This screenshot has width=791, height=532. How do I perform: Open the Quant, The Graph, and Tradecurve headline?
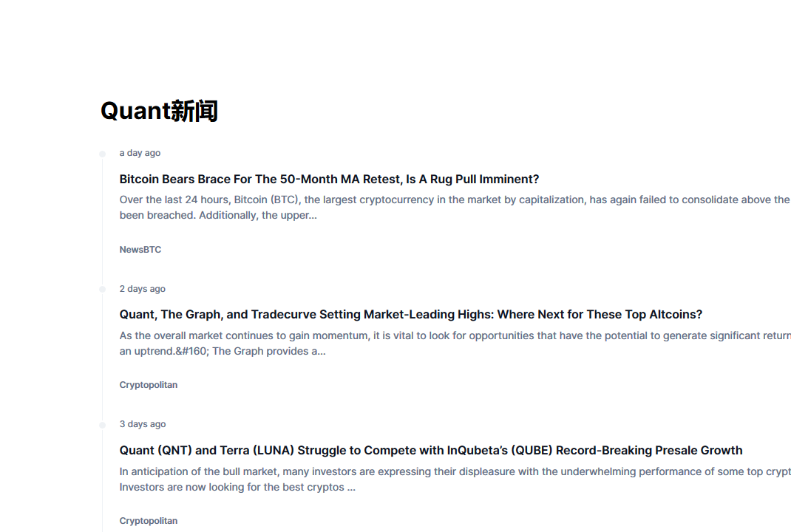point(410,315)
